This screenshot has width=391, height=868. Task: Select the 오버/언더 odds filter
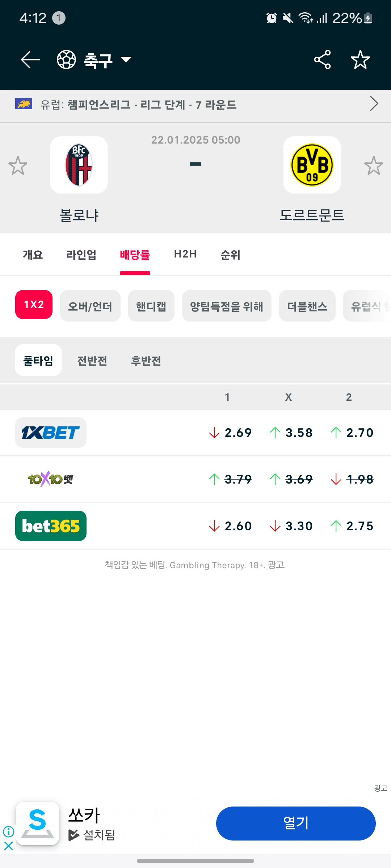pyautogui.click(x=90, y=306)
